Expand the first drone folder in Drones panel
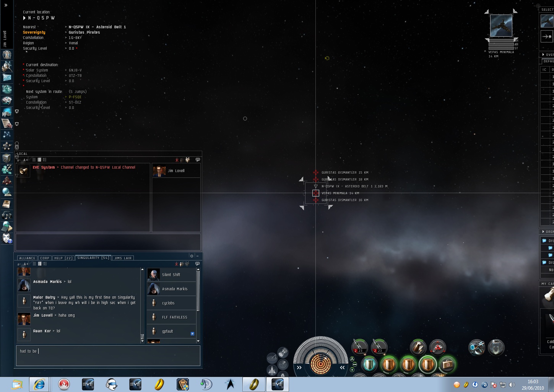Viewport: 554px width, 392px height. (544, 241)
